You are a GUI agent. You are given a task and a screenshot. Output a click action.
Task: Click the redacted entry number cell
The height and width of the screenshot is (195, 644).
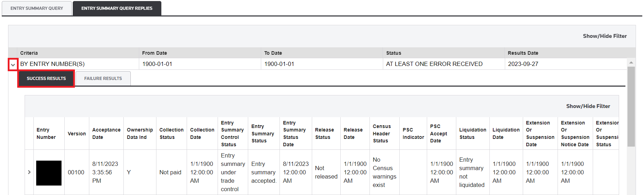[x=49, y=173]
